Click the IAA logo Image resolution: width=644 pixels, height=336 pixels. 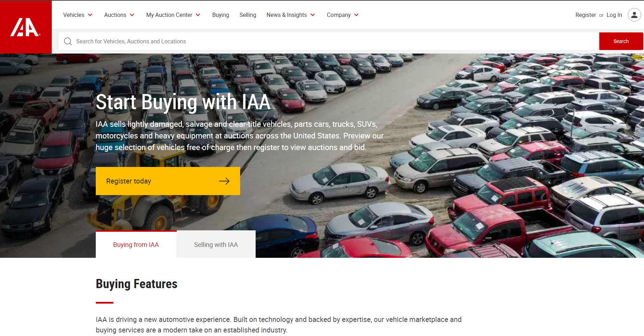click(25, 27)
